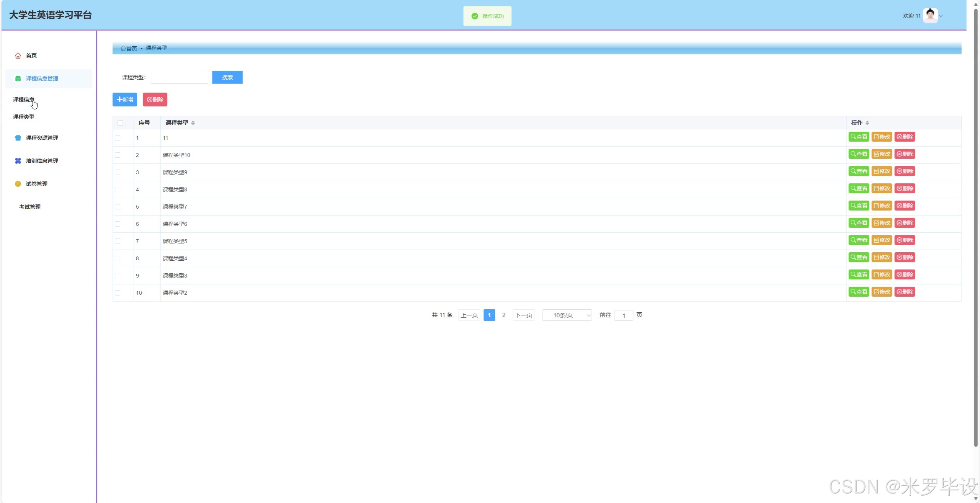The image size is (980, 503).
Task: Sort by the 课程类型 column arrows
Action: point(193,123)
